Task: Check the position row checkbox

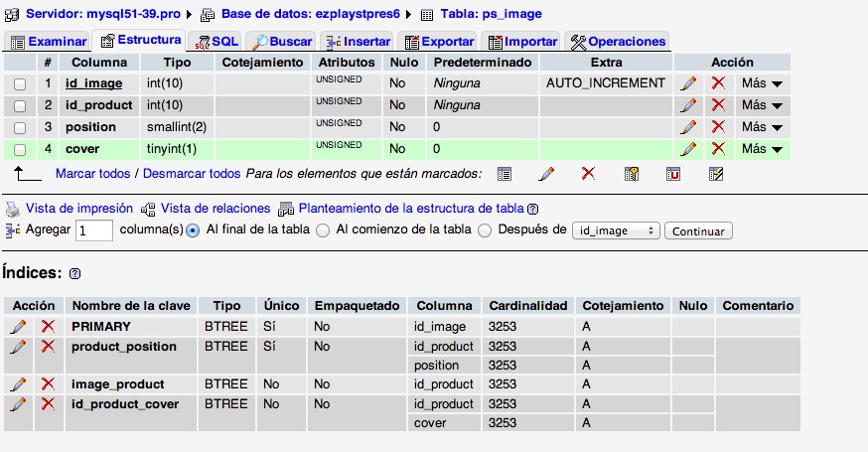Action: pos(20,128)
